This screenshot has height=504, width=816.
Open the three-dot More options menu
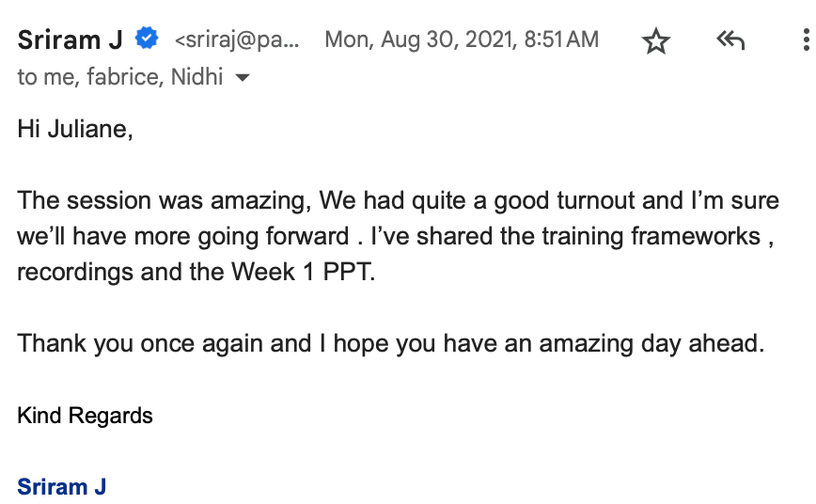tap(806, 40)
